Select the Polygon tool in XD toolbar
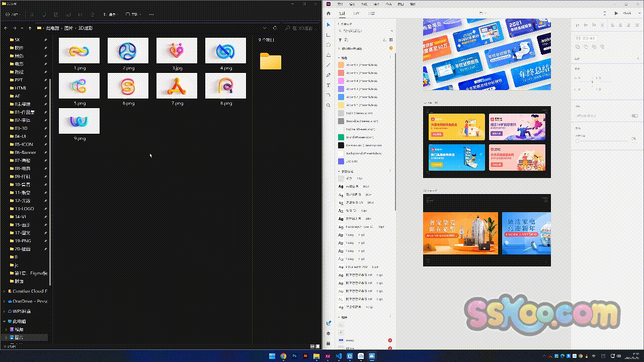The width and height of the screenshot is (644, 362). tap(329, 55)
